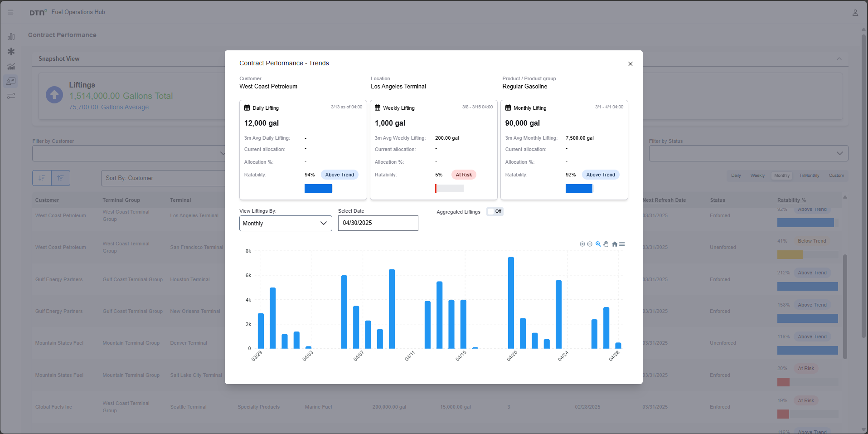Viewport: 868px width, 434px height.
Task: Sort table by Status column header
Action: pyautogui.click(x=718, y=200)
